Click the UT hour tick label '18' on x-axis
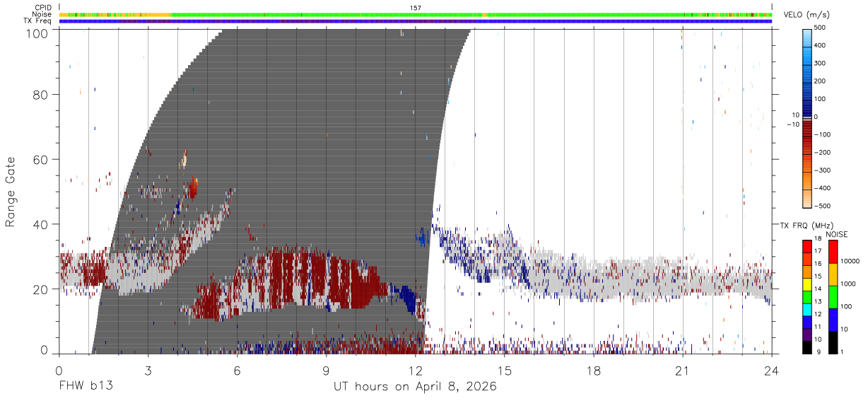Image resolution: width=868 pixels, height=401 pixels. 594,371
